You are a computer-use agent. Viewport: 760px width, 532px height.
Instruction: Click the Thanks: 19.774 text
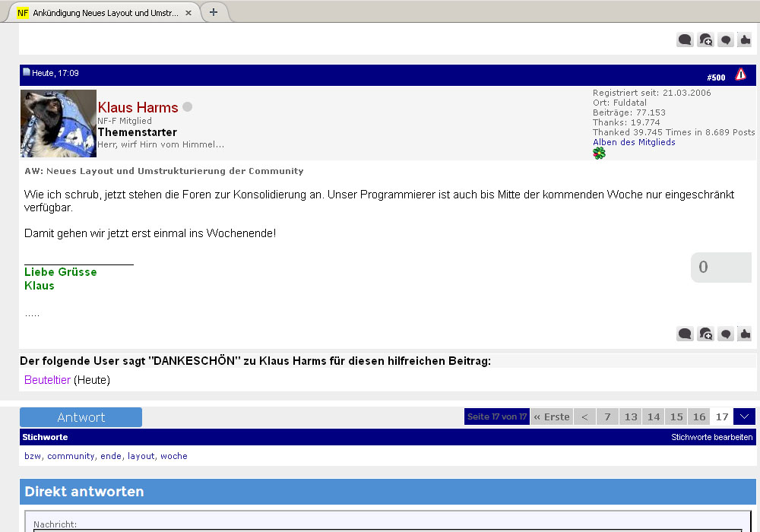(626, 122)
